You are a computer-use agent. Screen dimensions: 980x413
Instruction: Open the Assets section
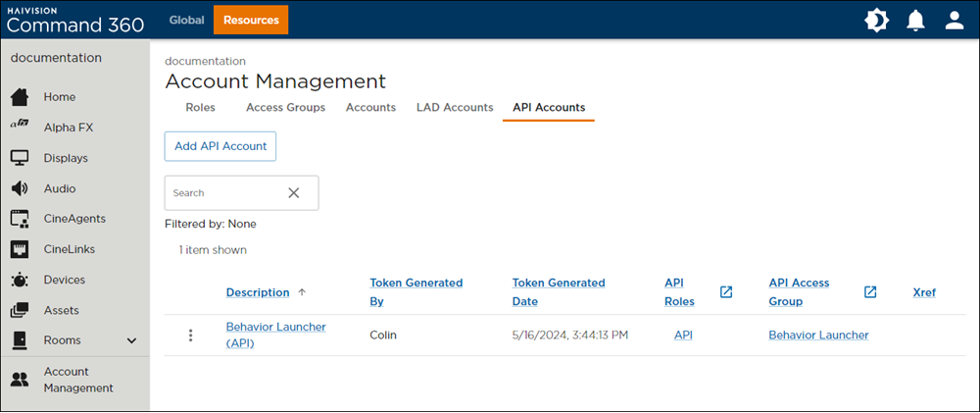(61, 310)
